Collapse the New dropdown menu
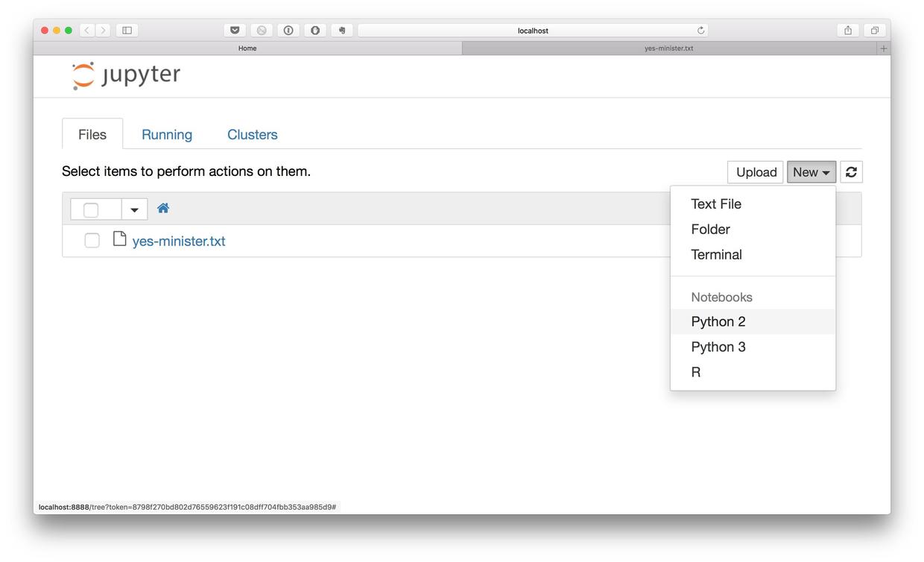This screenshot has width=924, height=562. [x=811, y=172]
